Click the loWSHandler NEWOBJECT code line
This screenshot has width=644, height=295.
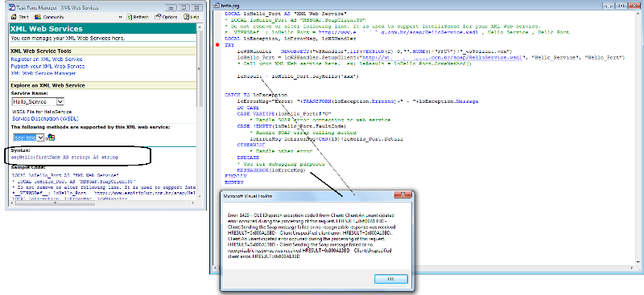(x=374, y=51)
